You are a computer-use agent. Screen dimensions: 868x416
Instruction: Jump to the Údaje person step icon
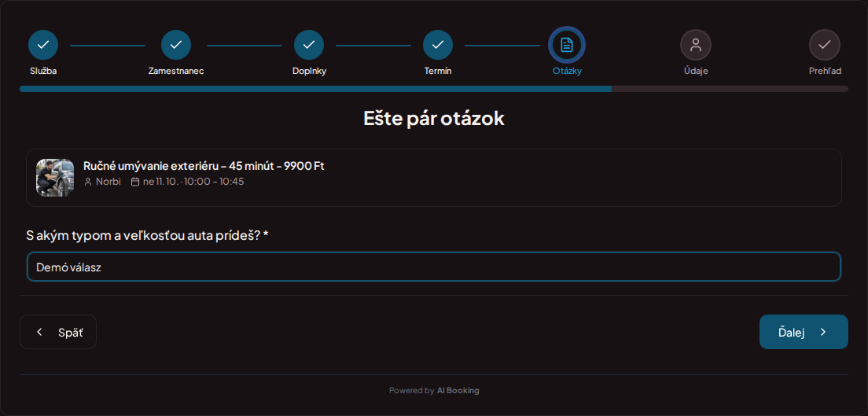click(696, 45)
